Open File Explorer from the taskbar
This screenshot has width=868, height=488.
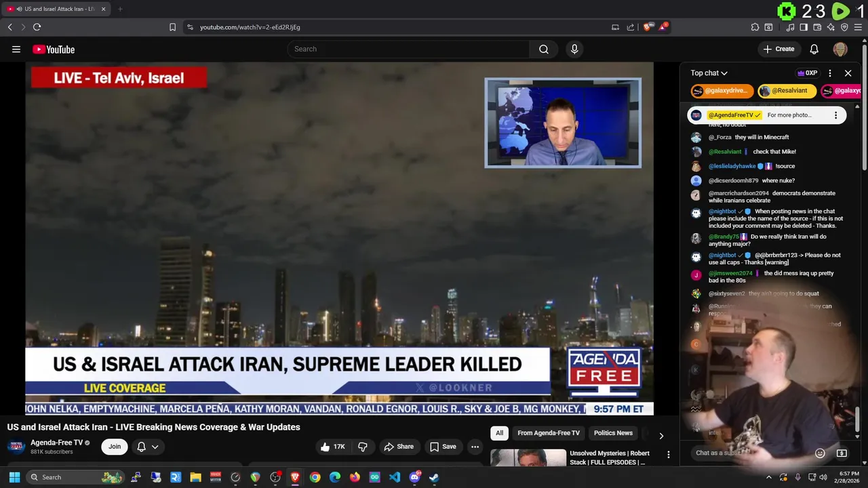pyautogui.click(x=195, y=477)
